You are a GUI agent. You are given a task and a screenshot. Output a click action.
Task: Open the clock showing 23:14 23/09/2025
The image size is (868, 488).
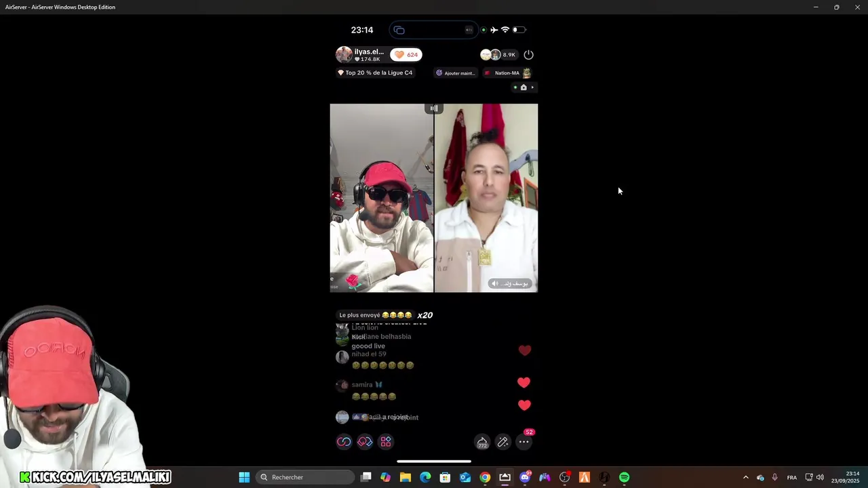pos(846,477)
